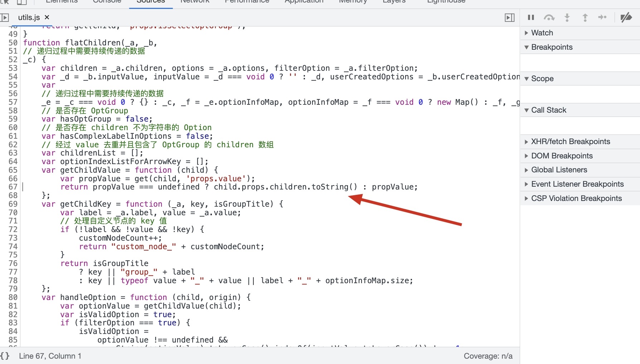Deactivate all breakpoints
Screen dimensions: 640x364
(626, 17)
